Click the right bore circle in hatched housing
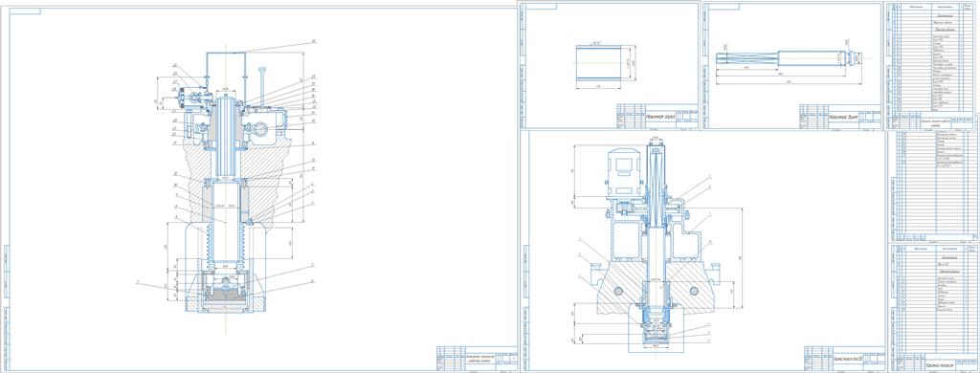The image size is (980, 373). [693, 291]
